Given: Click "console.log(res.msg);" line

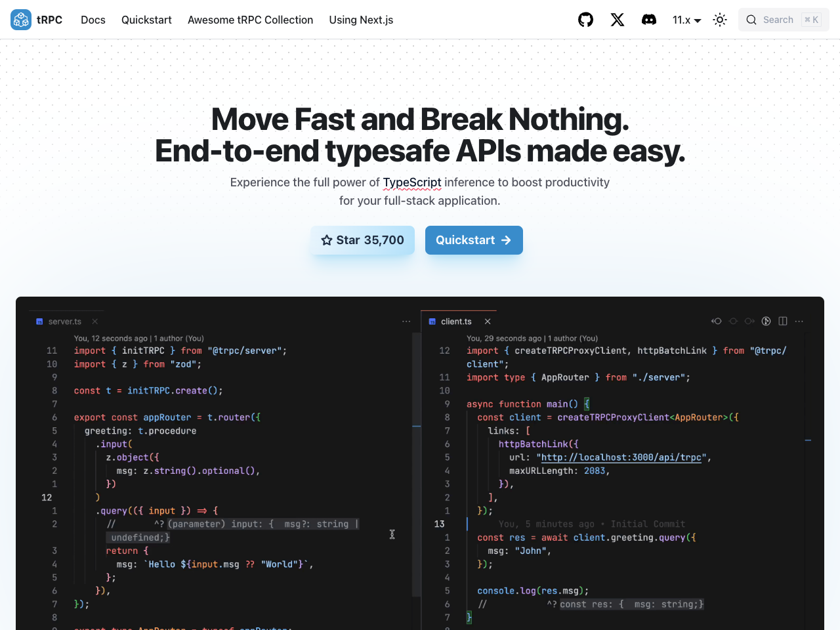Looking at the screenshot, I should (x=533, y=591).
